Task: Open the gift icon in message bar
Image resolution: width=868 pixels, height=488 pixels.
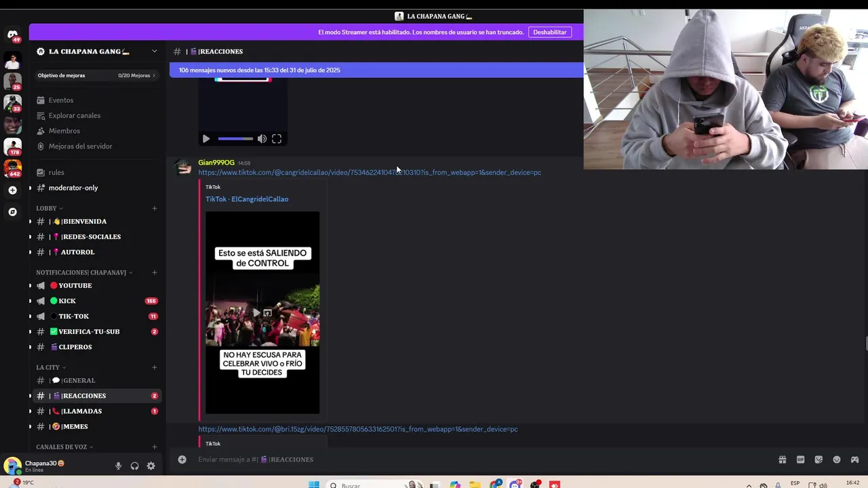Action: (x=782, y=460)
